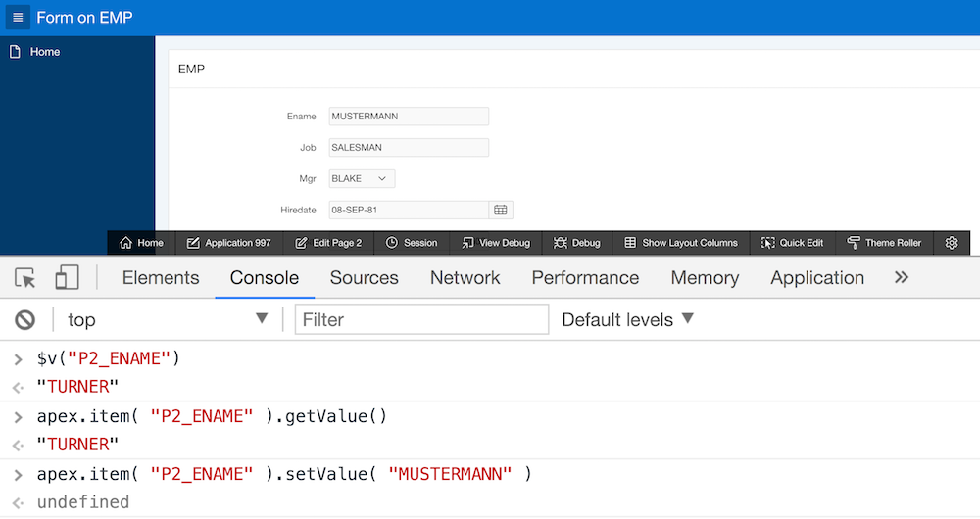Viewport: 980px width, 519px height.
Task: Click the Home house icon in developer toolbar
Action: click(x=125, y=242)
